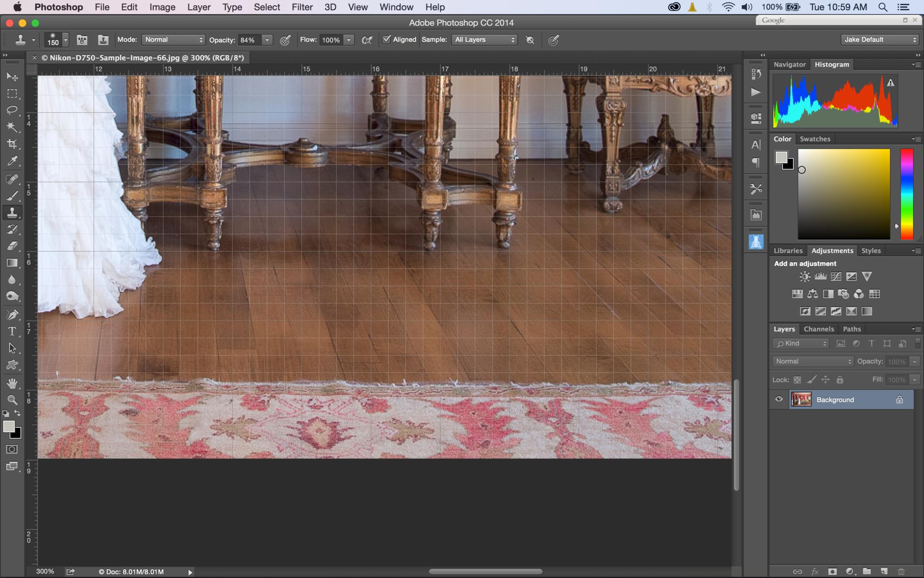Select the Hand tool
This screenshot has height=578, width=924.
click(12, 382)
